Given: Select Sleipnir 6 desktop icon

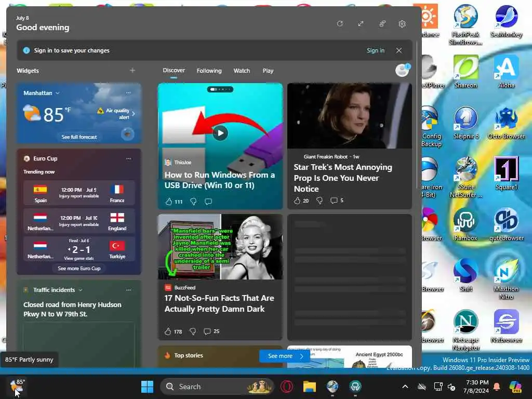Looking at the screenshot, I should [x=465, y=123].
